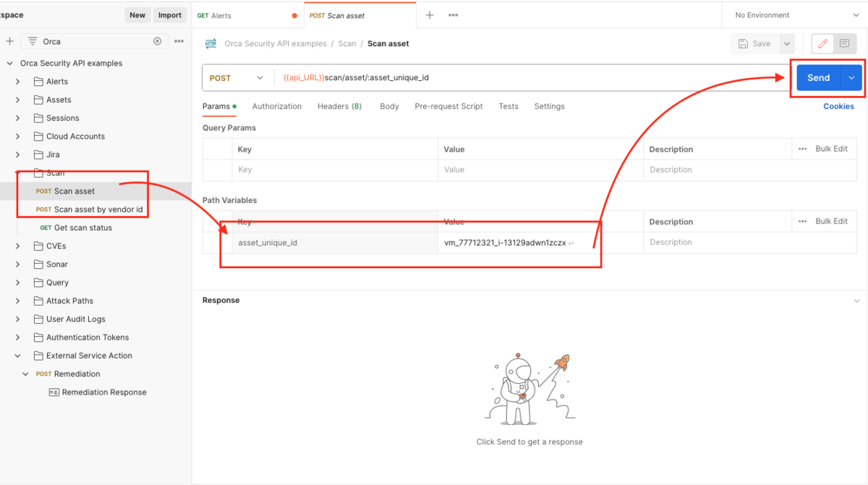Image resolution: width=868 pixels, height=485 pixels.
Task: Open the User Audit Logs folder
Action: tap(76, 319)
